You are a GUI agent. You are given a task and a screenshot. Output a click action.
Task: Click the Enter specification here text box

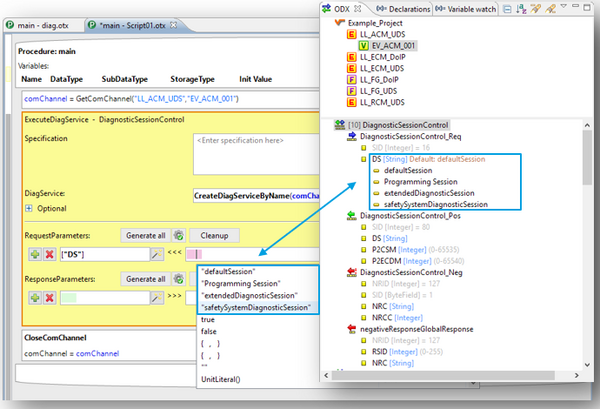(256, 154)
